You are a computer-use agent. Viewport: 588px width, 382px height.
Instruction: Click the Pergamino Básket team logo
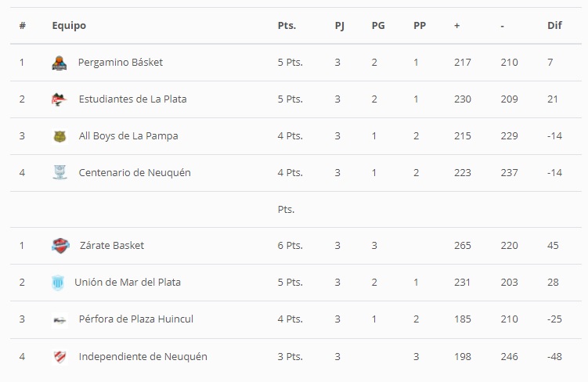point(59,63)
